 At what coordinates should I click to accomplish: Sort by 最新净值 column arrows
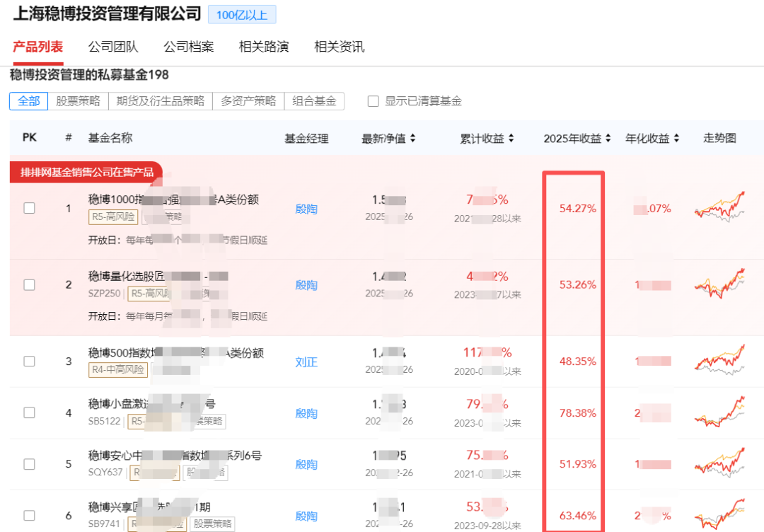point(412,139)
